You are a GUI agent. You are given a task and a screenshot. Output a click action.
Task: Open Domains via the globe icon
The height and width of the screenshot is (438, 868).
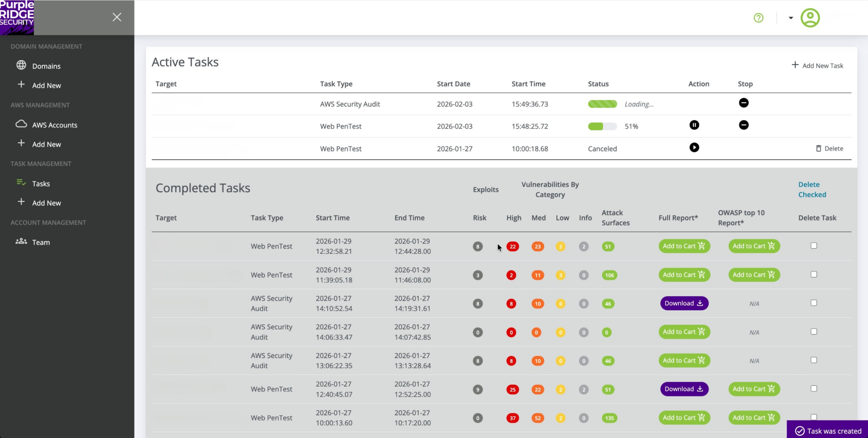(21, 65)
